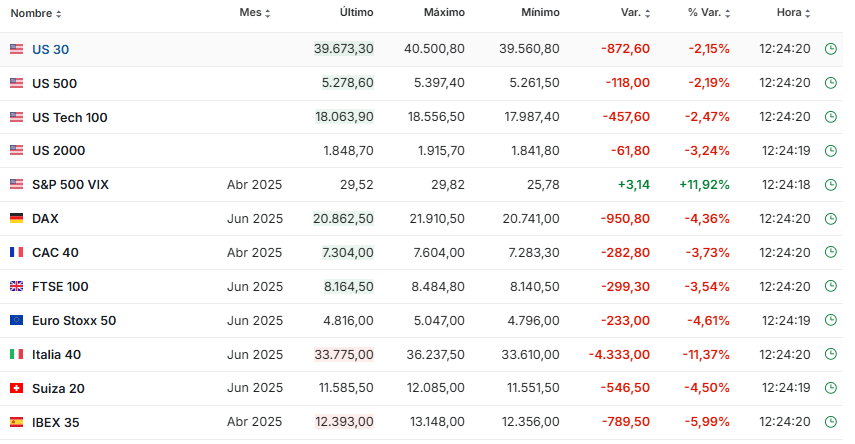The height and width of the screenshot is (444, 855).
Task: Sort the table by Nombre column
Action: coord(36,13)
